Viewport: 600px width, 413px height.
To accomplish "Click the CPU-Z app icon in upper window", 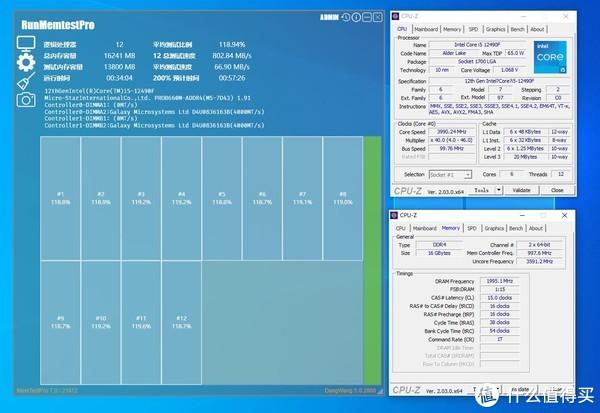I will (x=396, y=16).
